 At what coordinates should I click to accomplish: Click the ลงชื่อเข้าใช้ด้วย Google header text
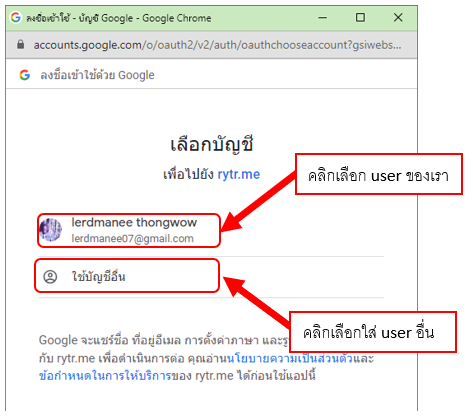click(x=97, y=75)
